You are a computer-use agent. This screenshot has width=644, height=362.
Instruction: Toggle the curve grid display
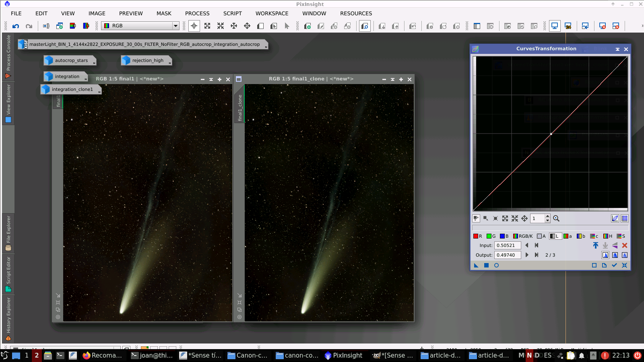[624, 218]
